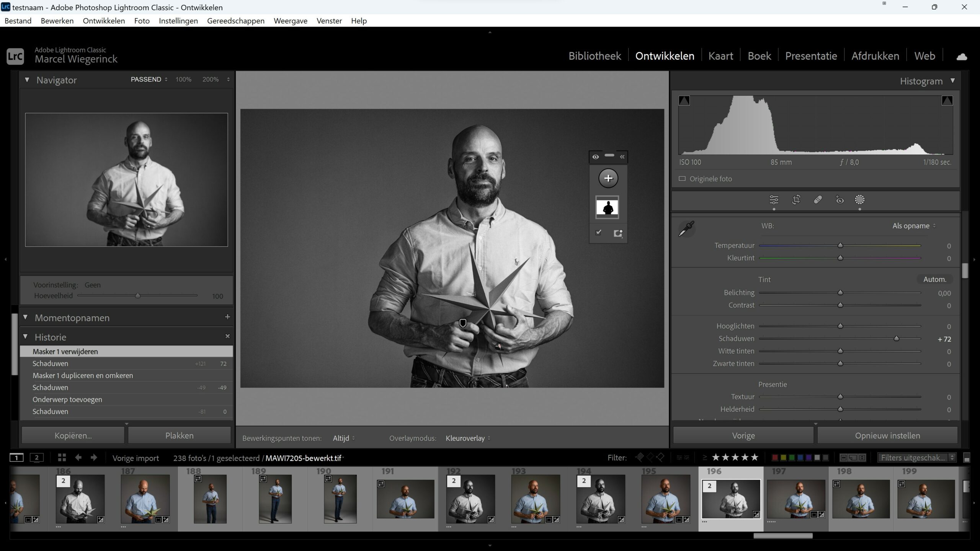Click the Kopiëren... button
Image resolution: width=980 pixels, height=551 pixels.
(x=73, y=435)
